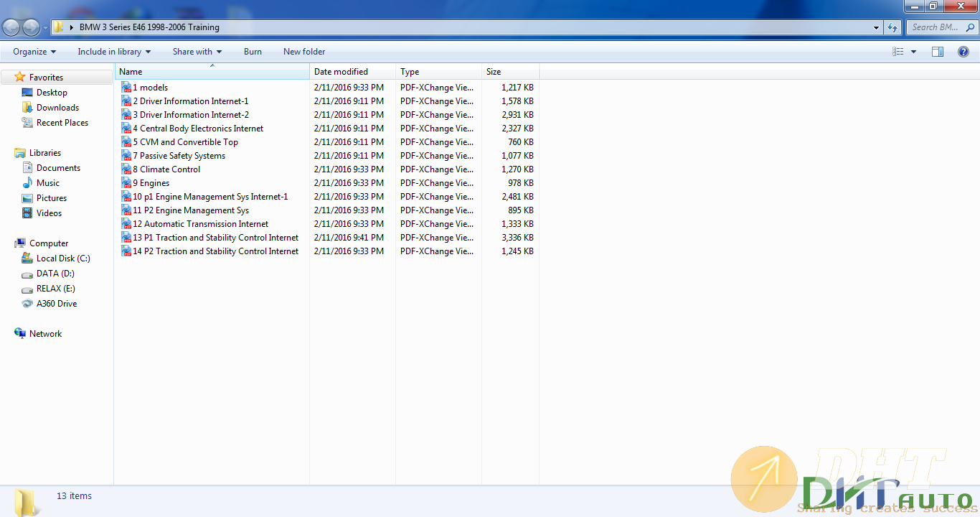Click the Back navigation arrow
The height and width of the screenshot is (517, 980).
click(11, 27)
